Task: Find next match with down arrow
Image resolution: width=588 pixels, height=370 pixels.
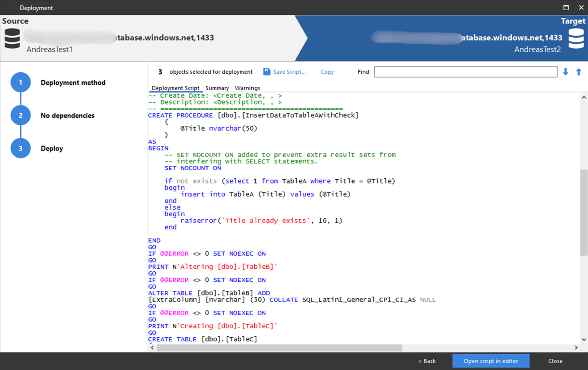Action: [566, 72]
